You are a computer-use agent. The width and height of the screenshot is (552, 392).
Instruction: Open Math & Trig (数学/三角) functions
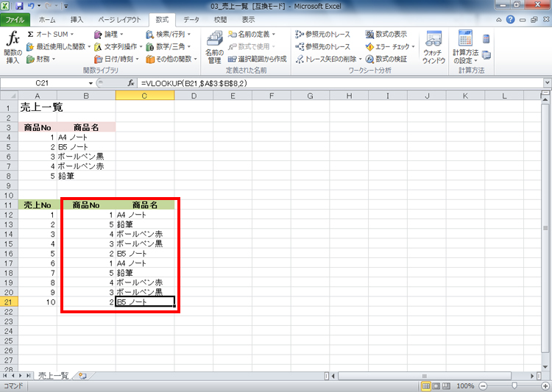tap(169, 47)
